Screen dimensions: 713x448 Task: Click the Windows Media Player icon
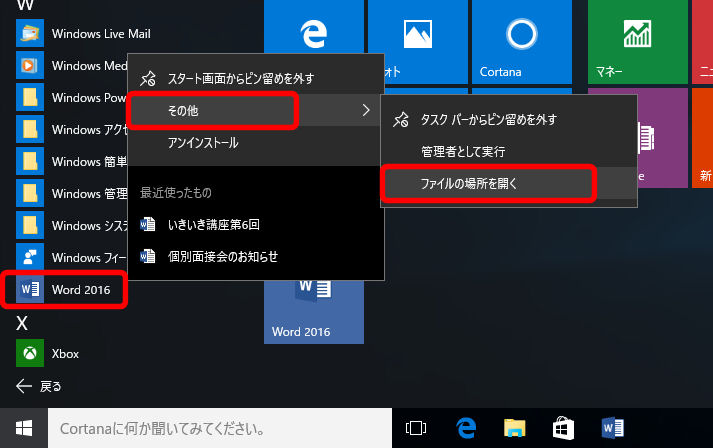[x=30, y=65]
